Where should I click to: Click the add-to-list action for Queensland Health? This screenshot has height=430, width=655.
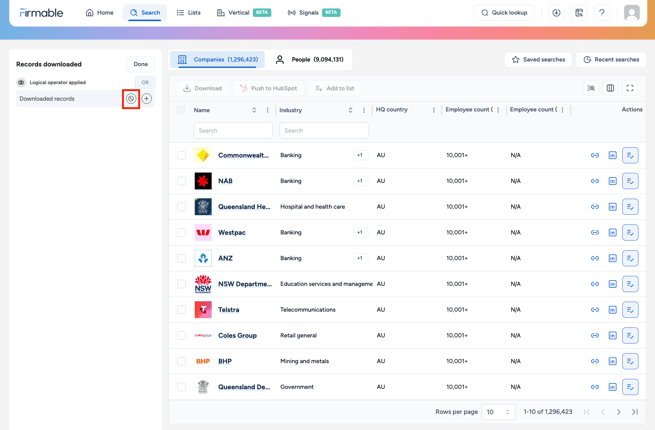(630, 207)
